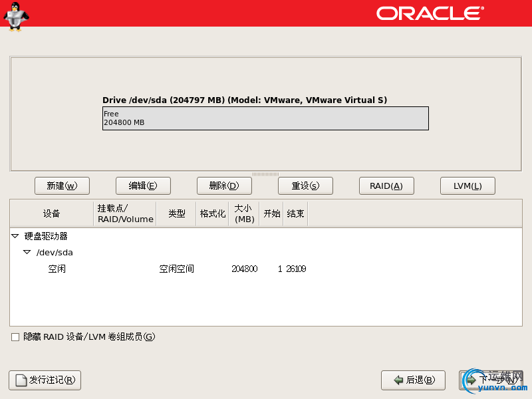Collapse the /dev/sda tree node
The image size is (532, 399).
[27, 252]
